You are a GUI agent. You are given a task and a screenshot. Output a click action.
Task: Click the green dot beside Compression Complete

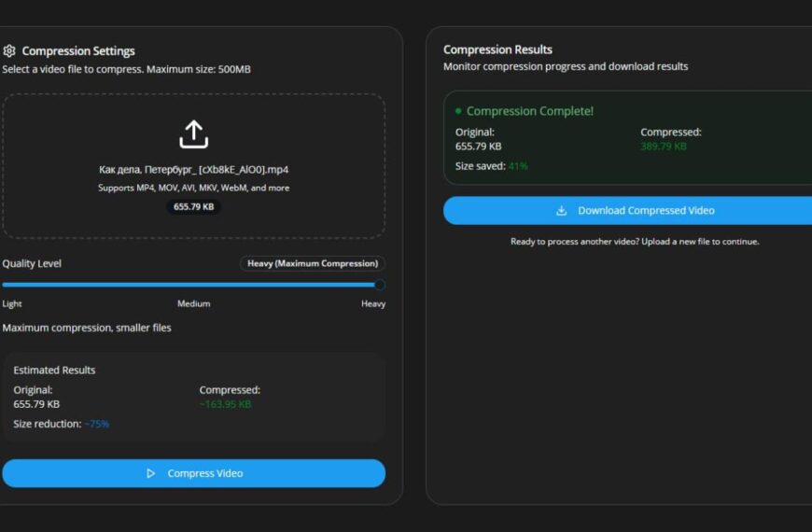point(458,111)
